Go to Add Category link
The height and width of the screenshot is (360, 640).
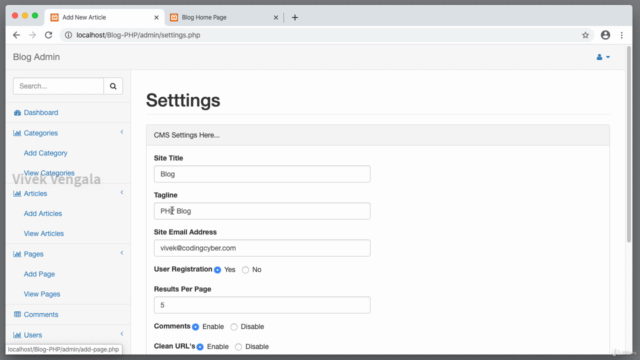point(45,153)
